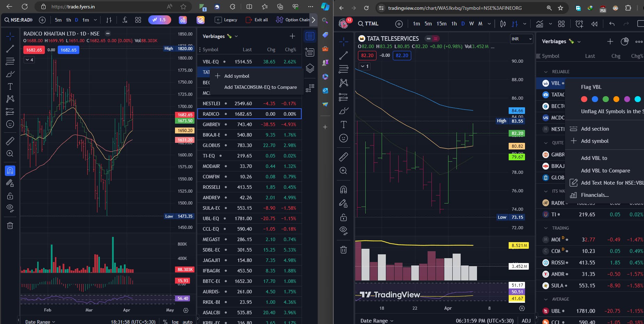
Task: Click the undo arrow in TradingView toolbar
Action: (612, 24)
